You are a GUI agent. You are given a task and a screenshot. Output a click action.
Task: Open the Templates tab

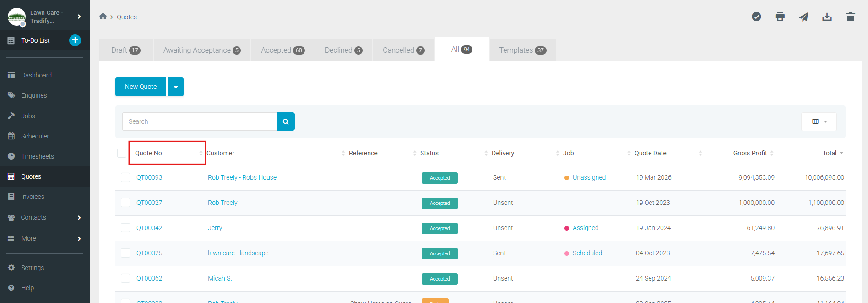pos(522,50)
